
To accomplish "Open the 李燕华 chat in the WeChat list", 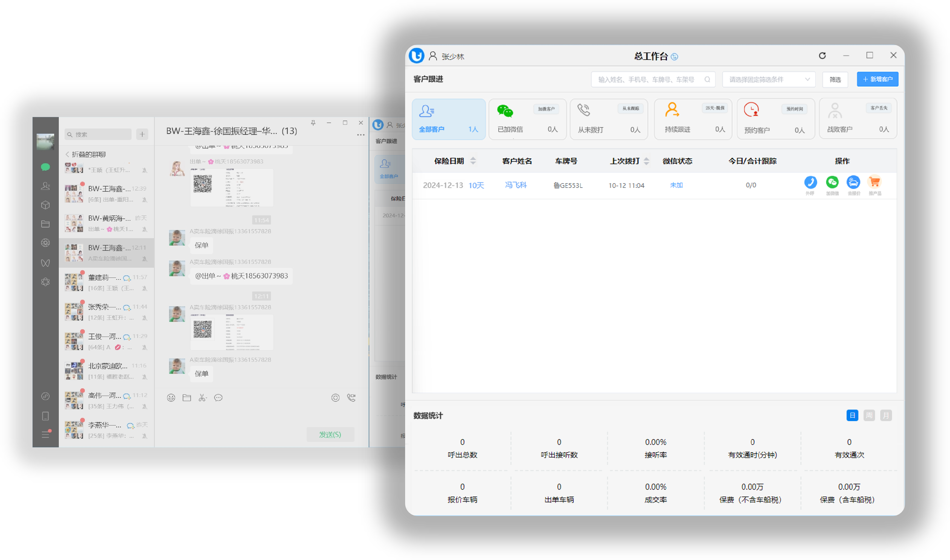I will 106,430.
